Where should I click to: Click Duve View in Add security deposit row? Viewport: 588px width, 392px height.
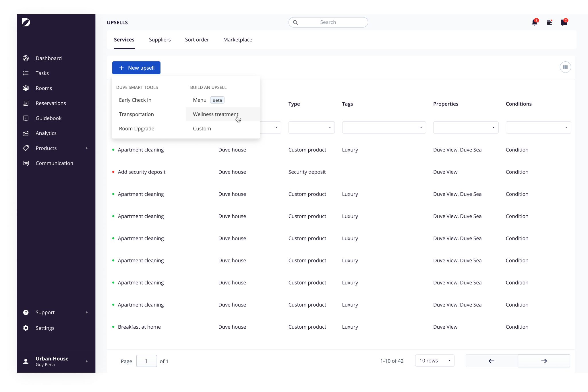point(445,172)
